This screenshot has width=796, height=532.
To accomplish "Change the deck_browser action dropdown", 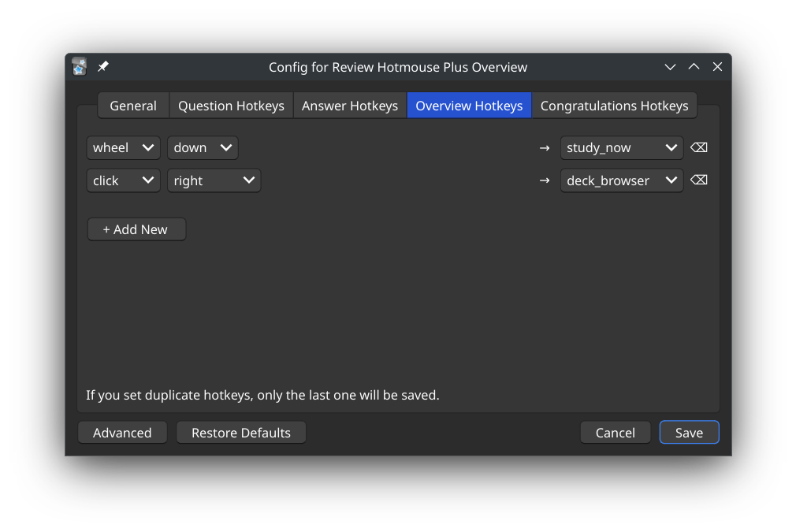I will click(x=621, y=180).
